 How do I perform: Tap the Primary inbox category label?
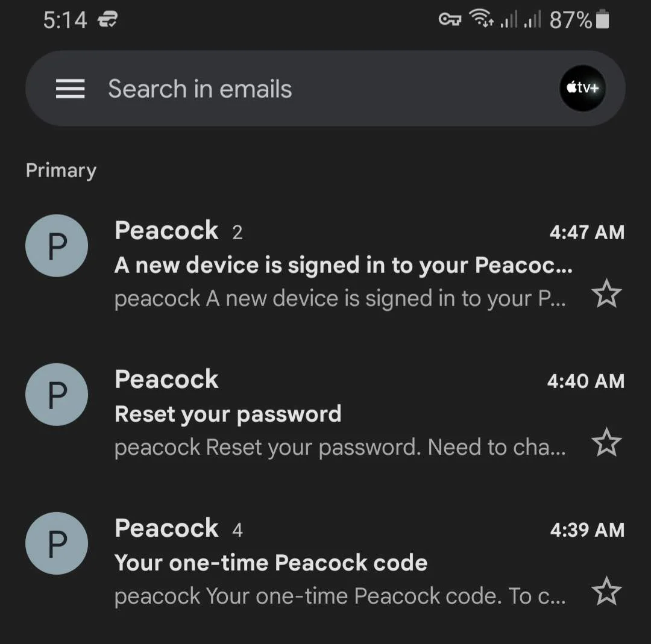[61, 170]
